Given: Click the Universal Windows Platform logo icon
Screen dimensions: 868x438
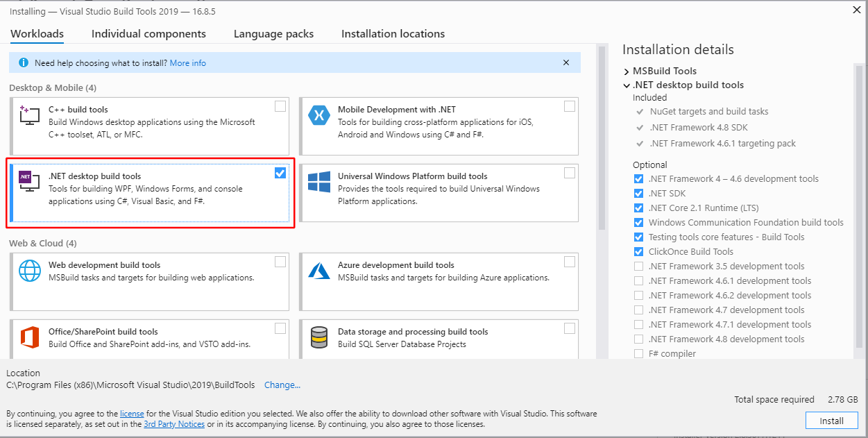Looking at the screenshot, I should pyautogui.click(x=318, y=183).
